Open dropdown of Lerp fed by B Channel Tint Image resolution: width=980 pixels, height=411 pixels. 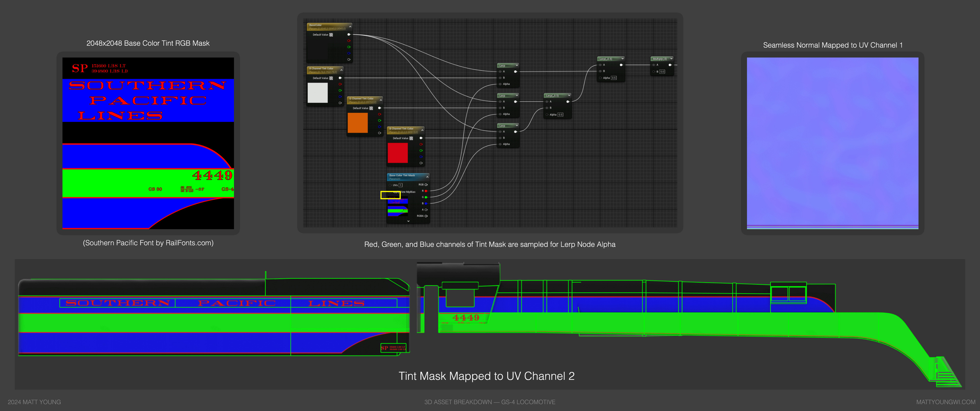pos(517,125)
